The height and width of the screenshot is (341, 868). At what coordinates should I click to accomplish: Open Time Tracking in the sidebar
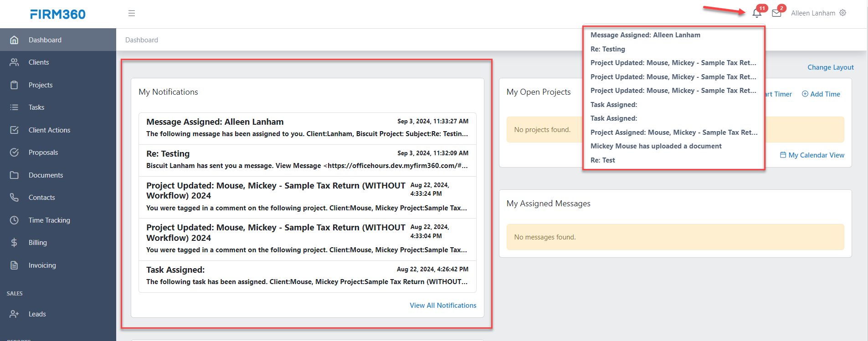point(58,220)
